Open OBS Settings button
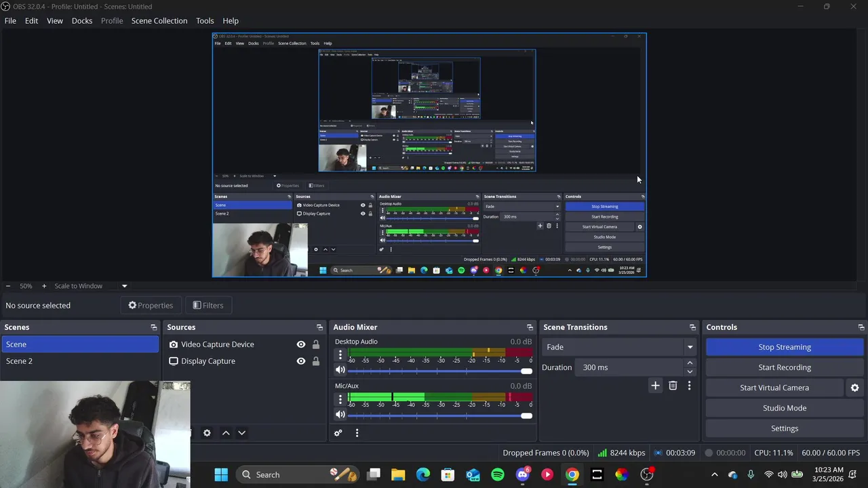 [785, 428]
